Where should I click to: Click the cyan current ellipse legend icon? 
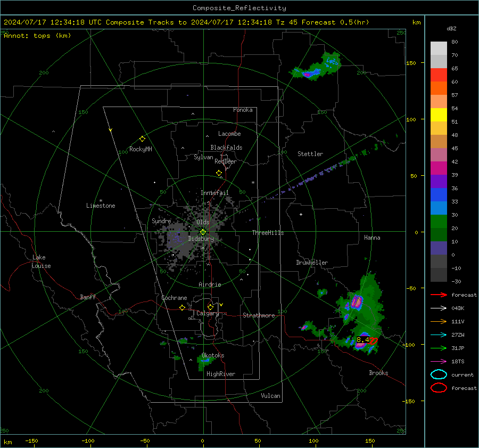click(x=439, y=374)
